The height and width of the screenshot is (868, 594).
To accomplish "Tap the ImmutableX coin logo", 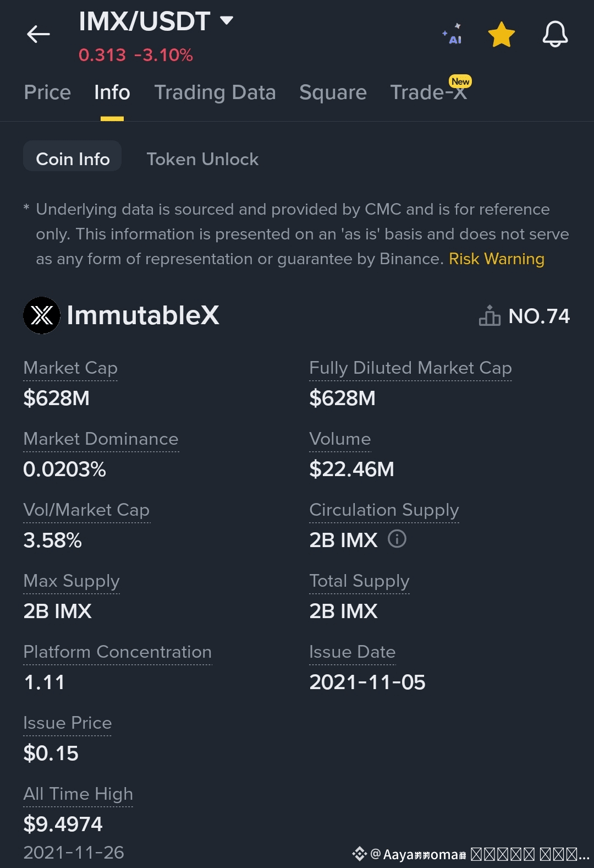I will click(x=42, y=315).
